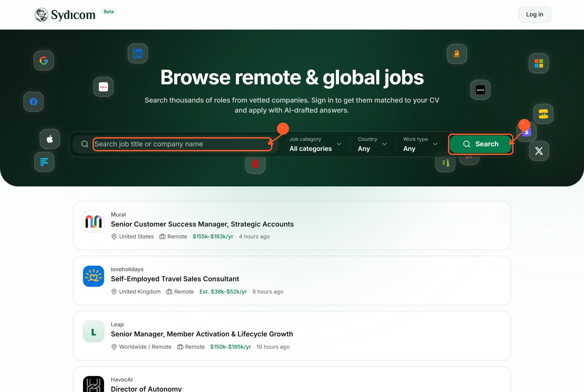Image resolution: width=584 pixels, height=392 pixels.
Task: Click the yellow MTN company icon
Action: 543,114
